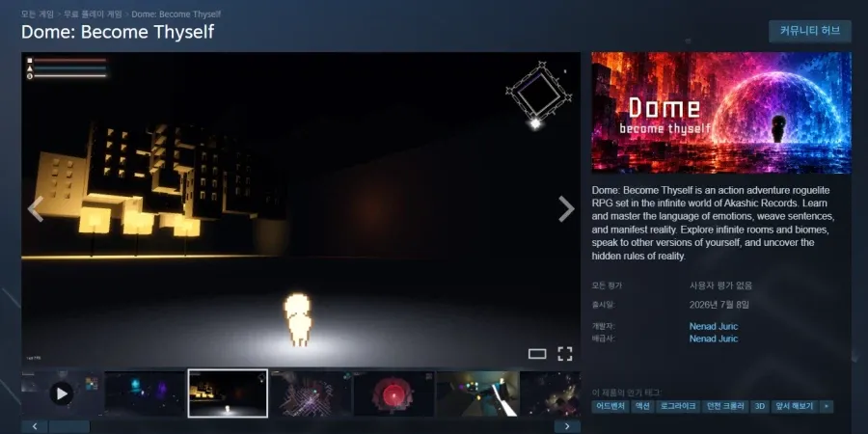Expand more tags with plus button
Viewport: 868px width, 434px height.
pyautogui.click(x=827, y=406)
